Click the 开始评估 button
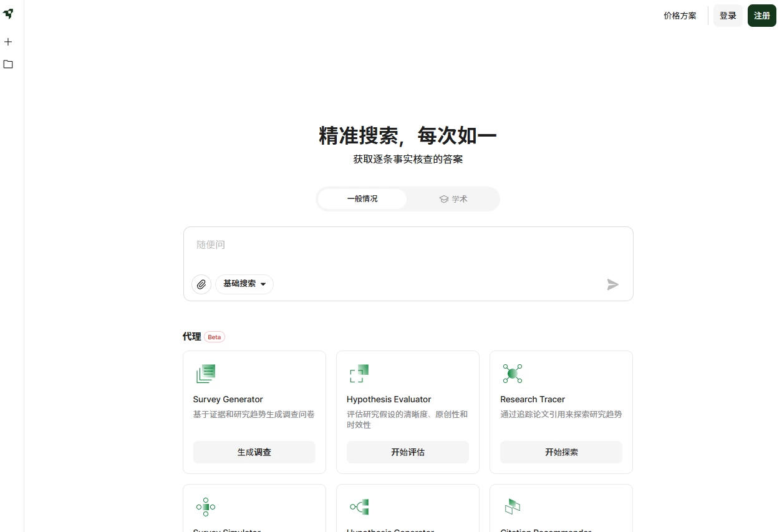The image size is (782, 532). tap(407, 452)
